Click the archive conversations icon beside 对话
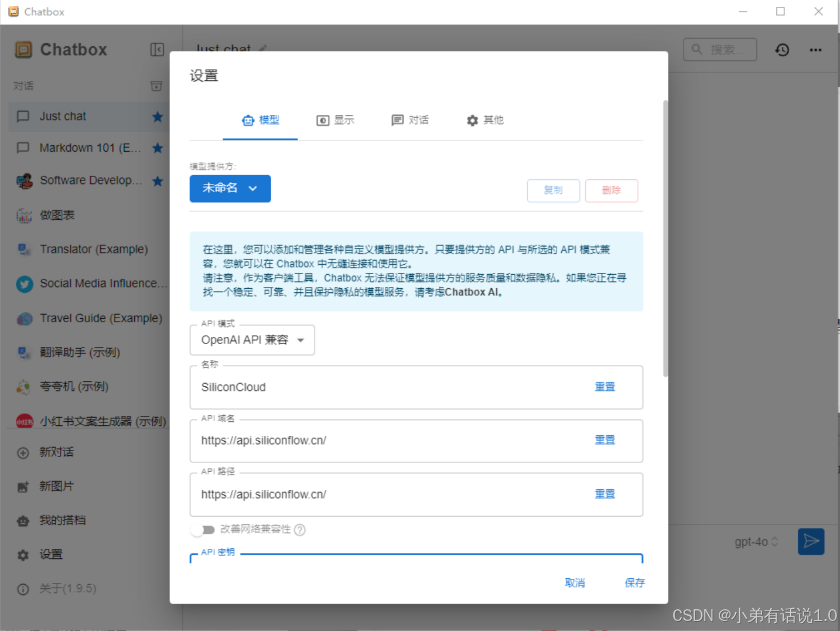 pos(156,86)
